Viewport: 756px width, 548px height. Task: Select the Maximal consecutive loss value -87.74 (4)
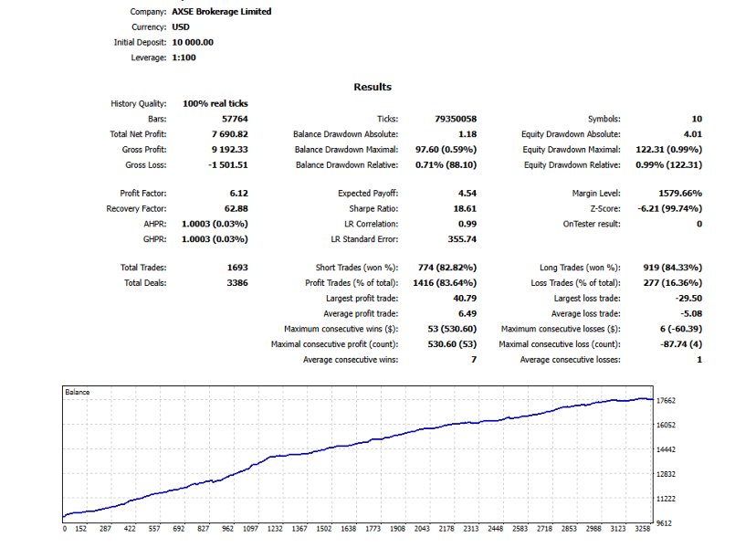[681, 344]
